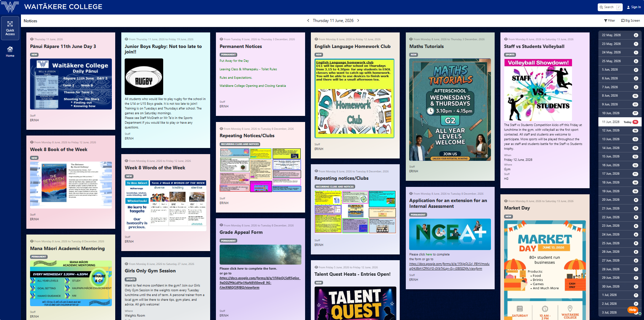Image resolution: width=644 pixels, height=320 pixels.
Task: View the Volleyball Showdown poster image
Action: [538, 90]
